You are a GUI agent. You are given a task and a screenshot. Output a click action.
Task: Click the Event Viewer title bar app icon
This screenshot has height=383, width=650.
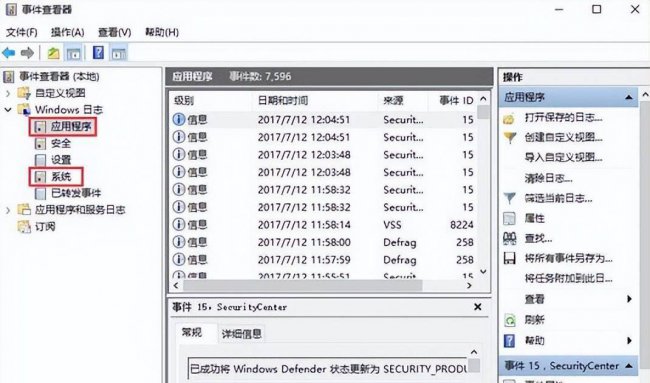click(x=11, y=9)
